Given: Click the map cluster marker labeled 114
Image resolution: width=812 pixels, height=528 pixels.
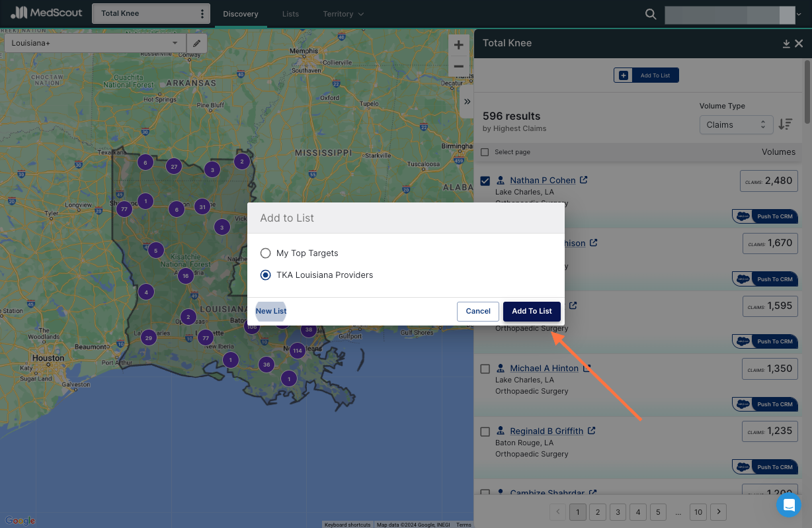Looking at the screenshot, I should pyautogui.click(x=298, y=351).
